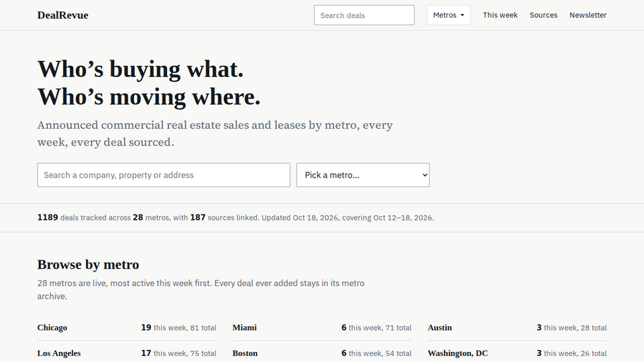644x362 pixels.
Task: Select the Who's buying what headline
Action: (x=149, y=83)
